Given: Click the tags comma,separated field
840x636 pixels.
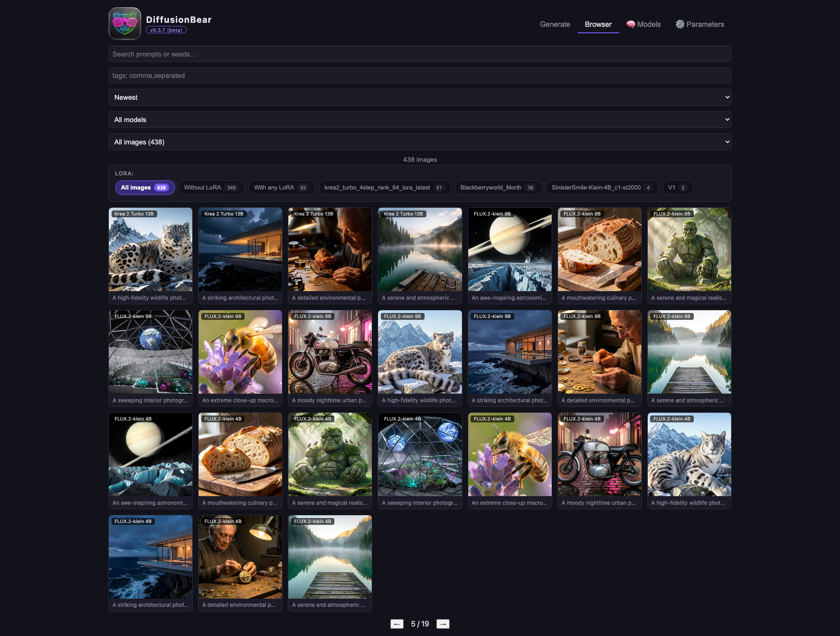Looking at the screenshot, I should pos(420,75).
